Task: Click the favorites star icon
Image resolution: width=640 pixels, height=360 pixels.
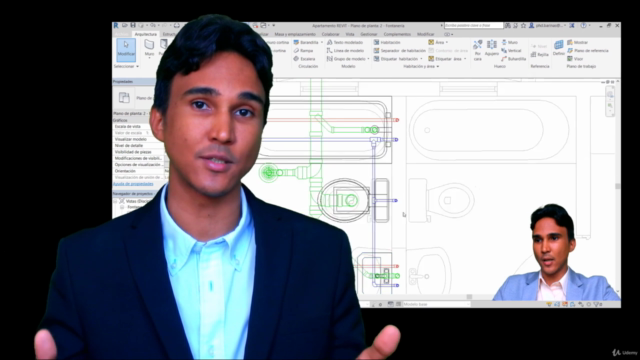Action: click(x=523, y=25)
